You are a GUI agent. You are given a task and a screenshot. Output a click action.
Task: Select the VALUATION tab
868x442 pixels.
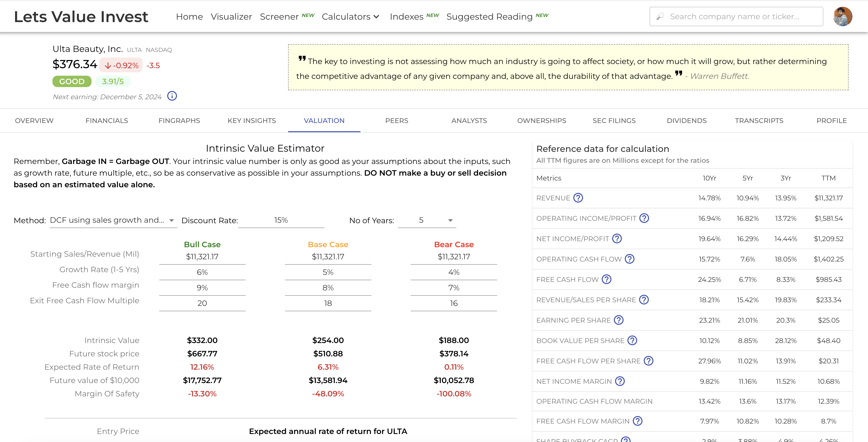click(x=324, y=121)
